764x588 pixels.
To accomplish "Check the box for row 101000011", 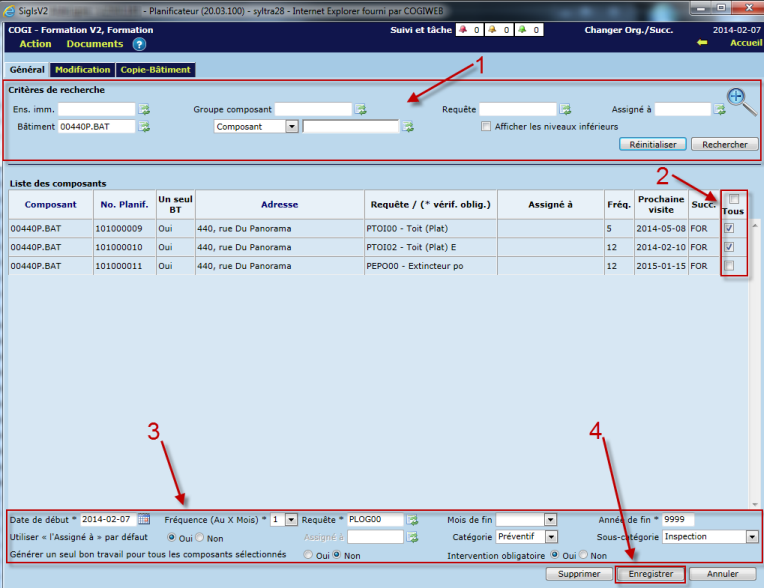I will point(729,266).
